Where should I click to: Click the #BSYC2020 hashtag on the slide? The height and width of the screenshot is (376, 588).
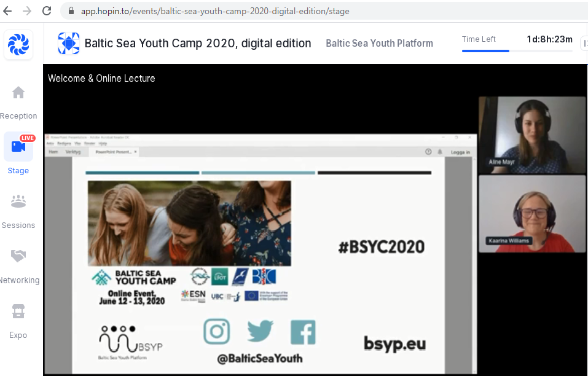coord(382,247)
